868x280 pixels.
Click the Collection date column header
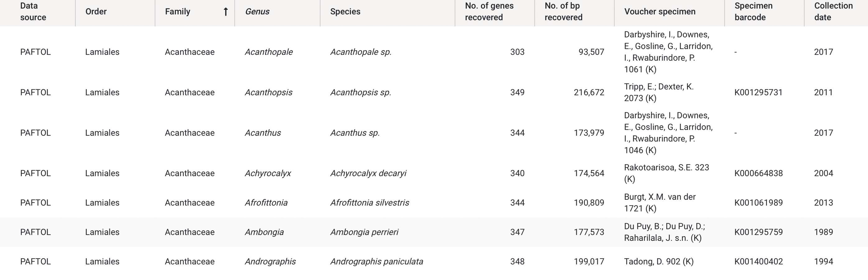click(x=833, y=12)
